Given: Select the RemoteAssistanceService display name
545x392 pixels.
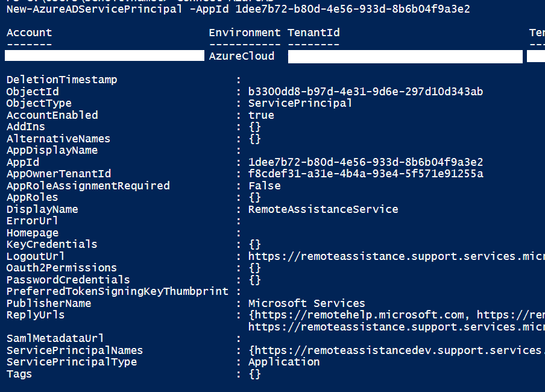Looking at the screenshot, I should [x=323, y=209].
